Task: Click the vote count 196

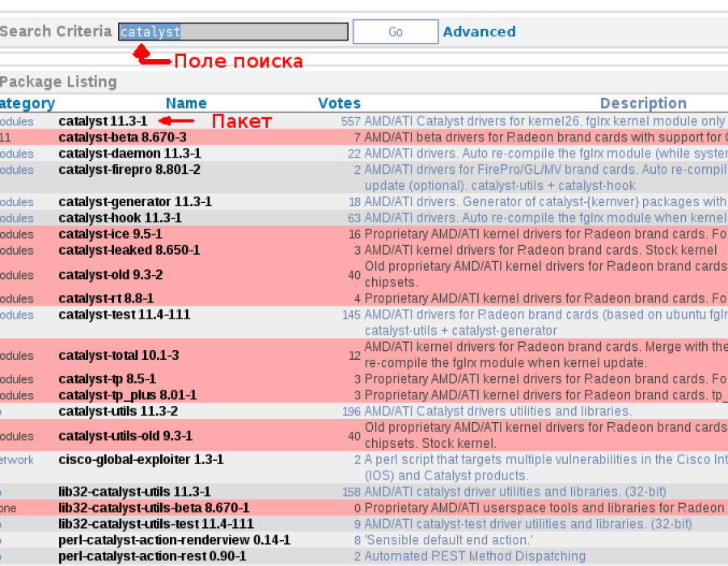Action: point(351,412)
